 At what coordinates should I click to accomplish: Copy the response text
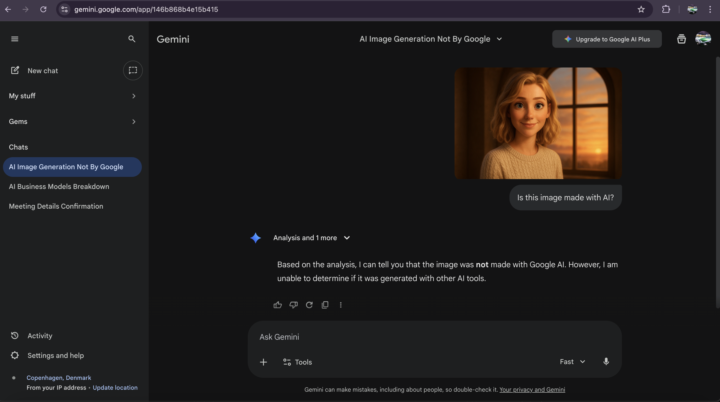[x=325, y=305]
